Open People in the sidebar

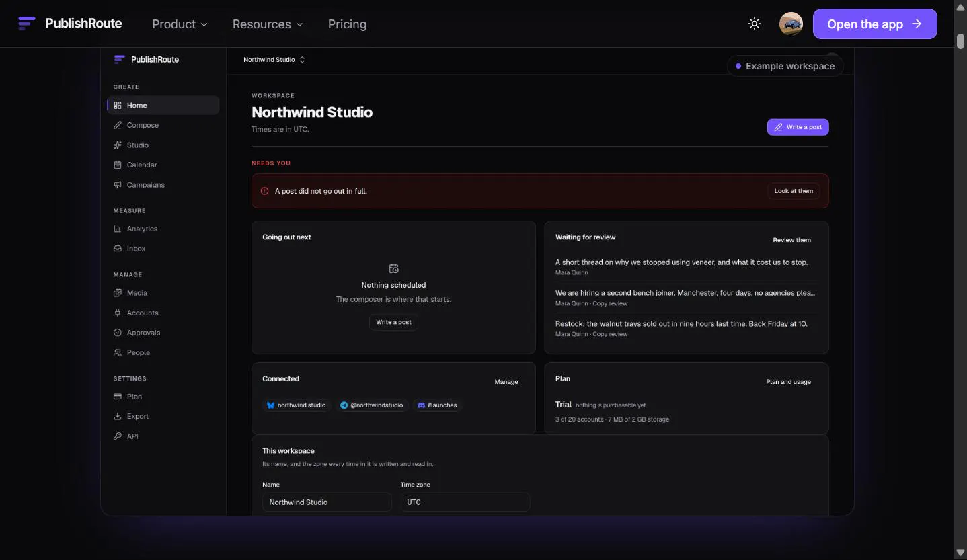(x=163, y=352)
